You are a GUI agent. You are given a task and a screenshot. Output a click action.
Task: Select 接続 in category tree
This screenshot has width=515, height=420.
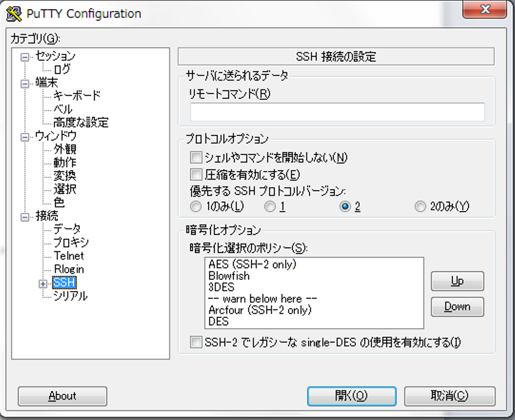coord(46,216)
